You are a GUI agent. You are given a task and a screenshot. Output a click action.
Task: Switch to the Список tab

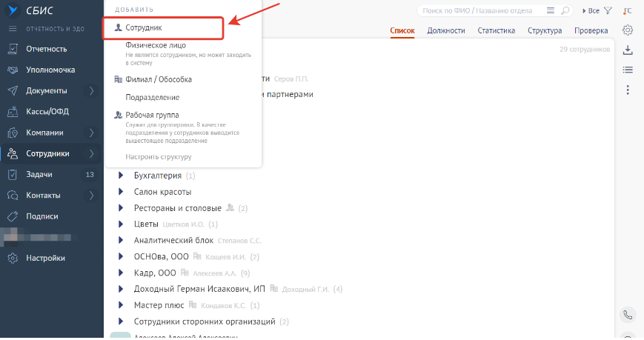(x=402, y=31)
